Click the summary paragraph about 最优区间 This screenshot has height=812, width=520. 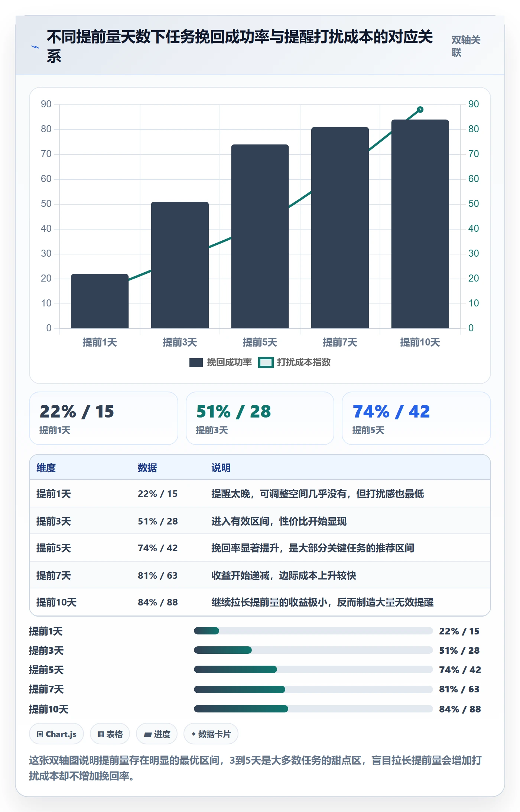point(256,768)
